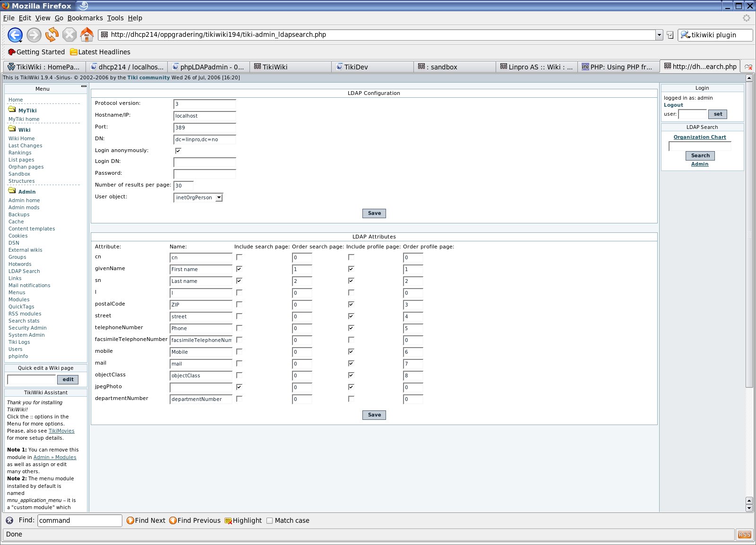Open the Bookmarks menu
Image resolution: width=756 pixels, height=545 pixels.
point(85,18)
